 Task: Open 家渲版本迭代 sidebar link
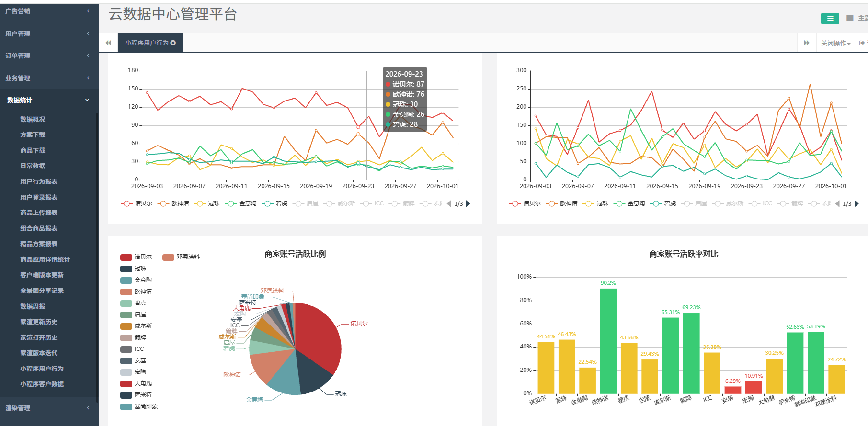click(39, 353)
